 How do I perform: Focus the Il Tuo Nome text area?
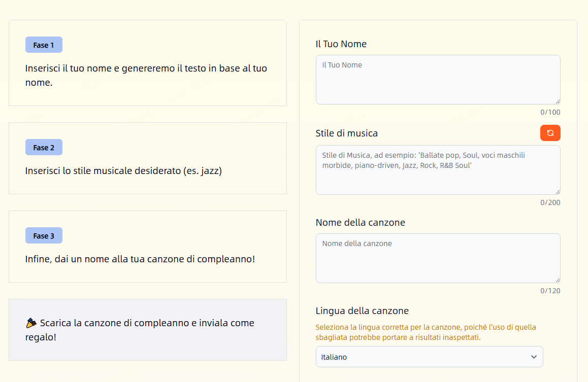[x=438, y=80]
